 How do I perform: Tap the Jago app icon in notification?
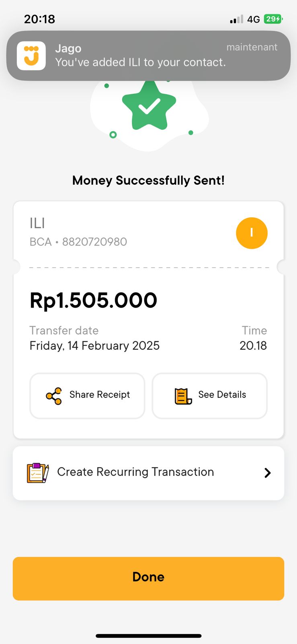pos(31,56)
